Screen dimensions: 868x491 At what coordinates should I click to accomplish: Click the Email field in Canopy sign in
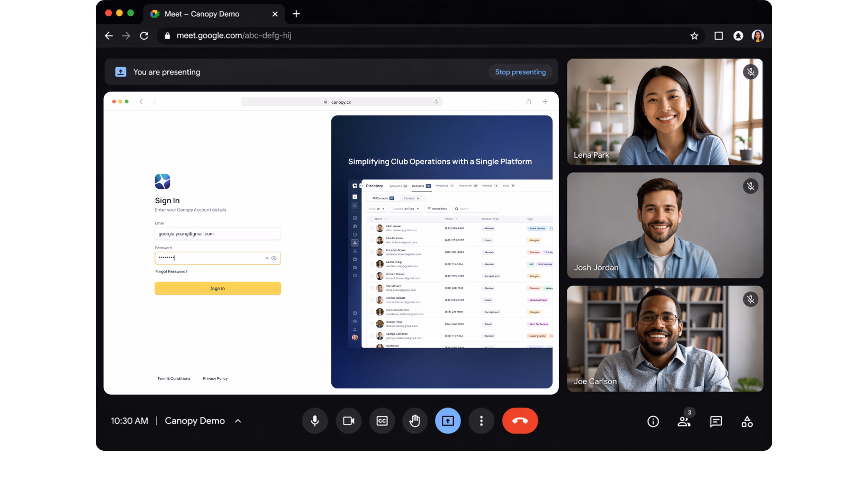click(x=218, y=233)
